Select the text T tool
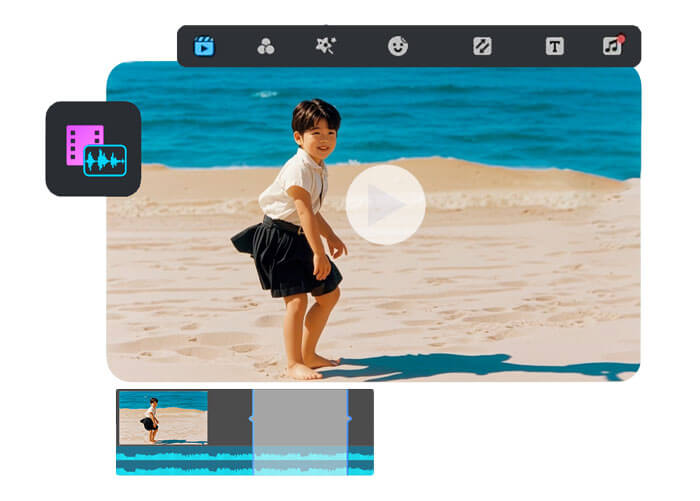This screenshot has width=700, height=501. coord(554,46)
